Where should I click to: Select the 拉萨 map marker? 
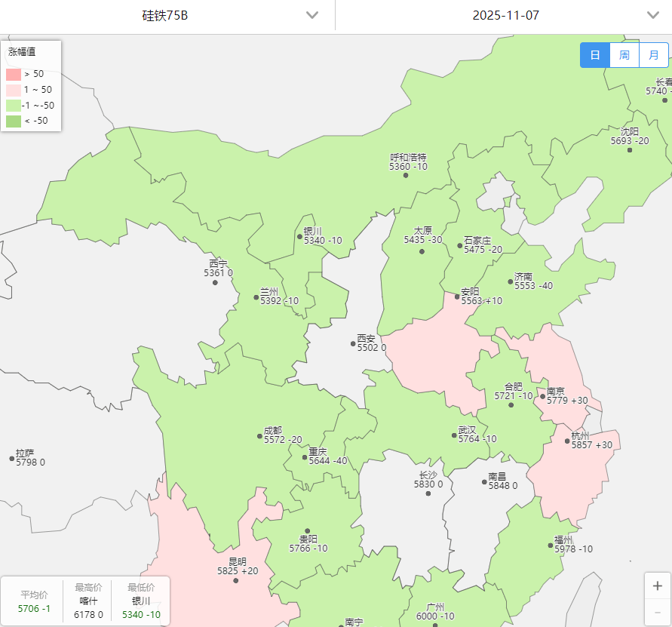(x=12, y=458)
